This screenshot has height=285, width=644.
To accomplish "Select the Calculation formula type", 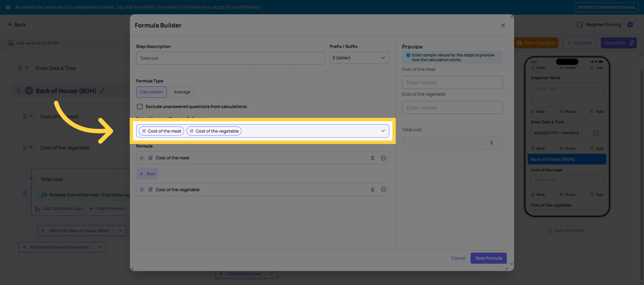I will pos(151,92).
